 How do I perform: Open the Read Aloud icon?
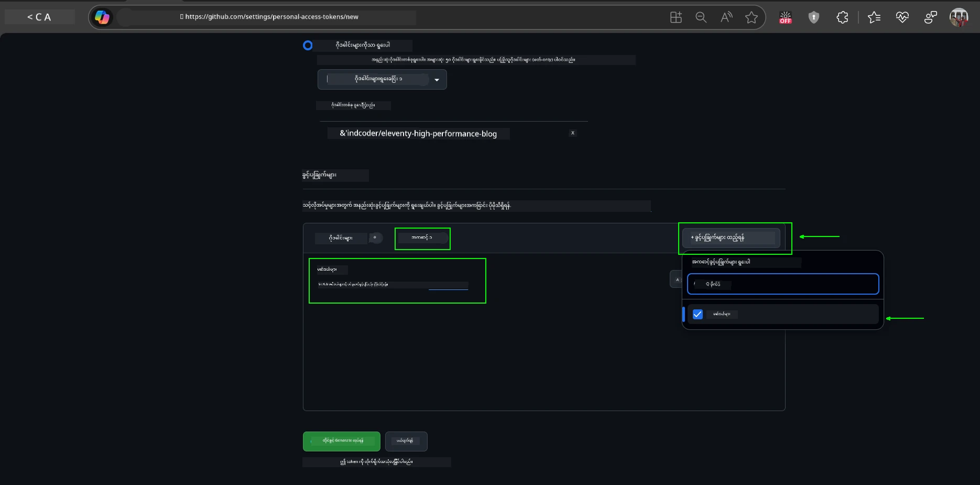[x=726, y=17]
